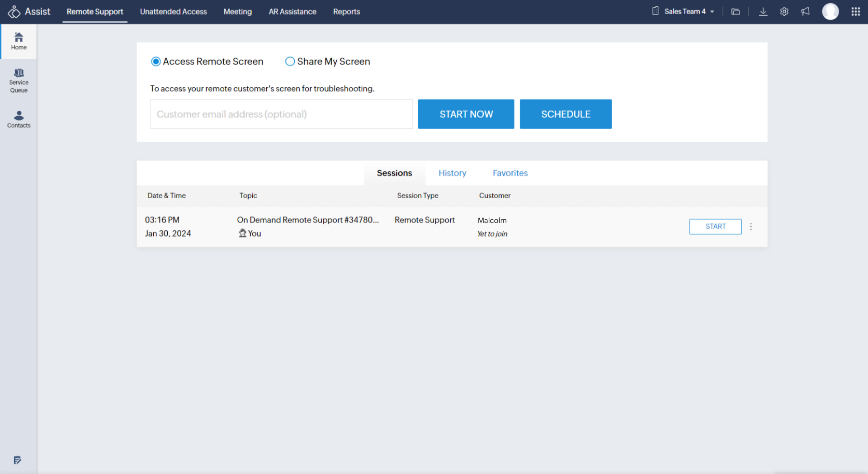Select Share My Screen radio button
The width and height of the screenshot is (868, 474).
[290, 62]
